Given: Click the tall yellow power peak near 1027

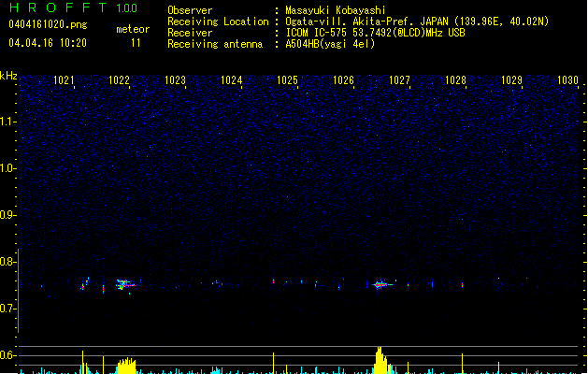Looking at the screenshot, I should tap(381, 360).
